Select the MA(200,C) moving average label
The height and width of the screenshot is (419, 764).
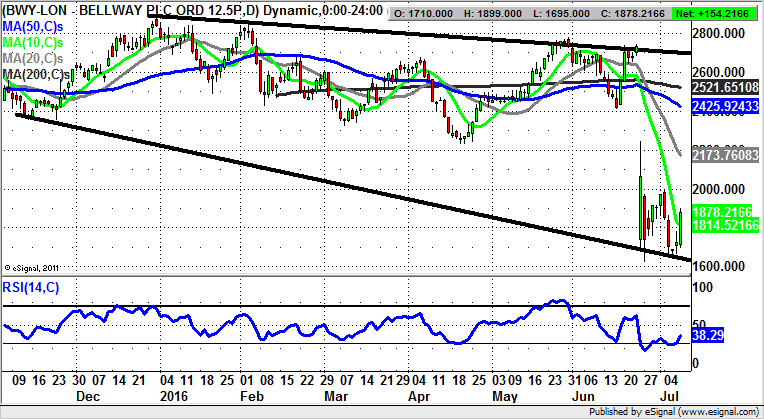point(38,74)
